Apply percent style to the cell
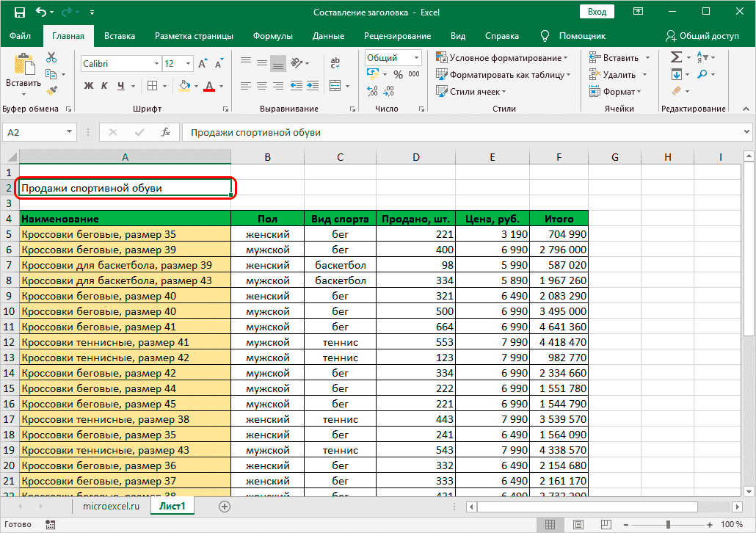The height and width of the screenshot is (533, 756). pyautogui.click(x=398, y=74)
